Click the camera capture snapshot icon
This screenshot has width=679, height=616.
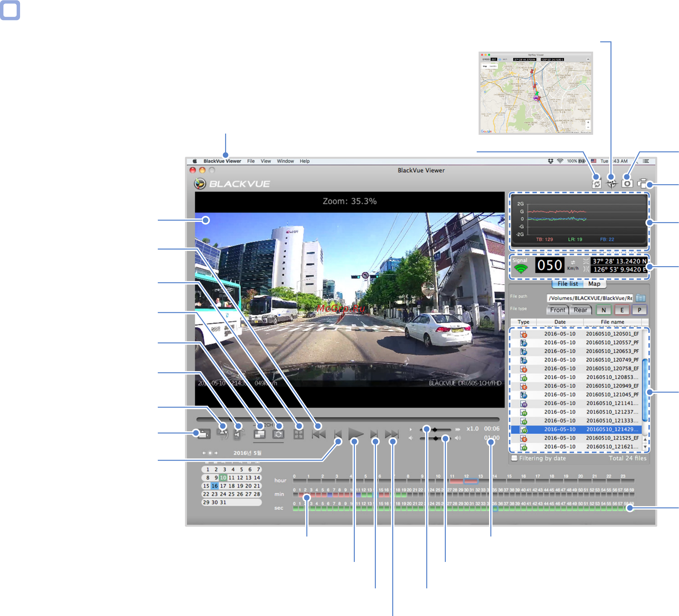pos(627,183)
